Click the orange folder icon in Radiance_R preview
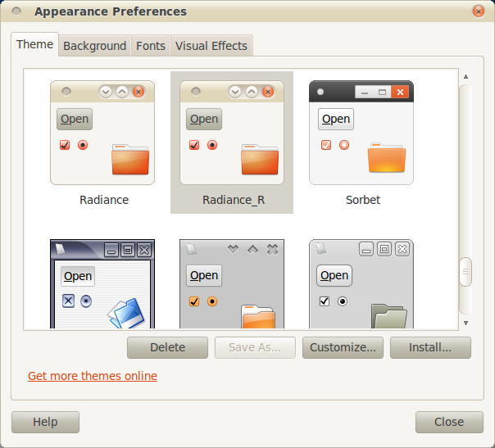Image resolution: width=495 pixels, height=448 pixels. coord(260,160)
